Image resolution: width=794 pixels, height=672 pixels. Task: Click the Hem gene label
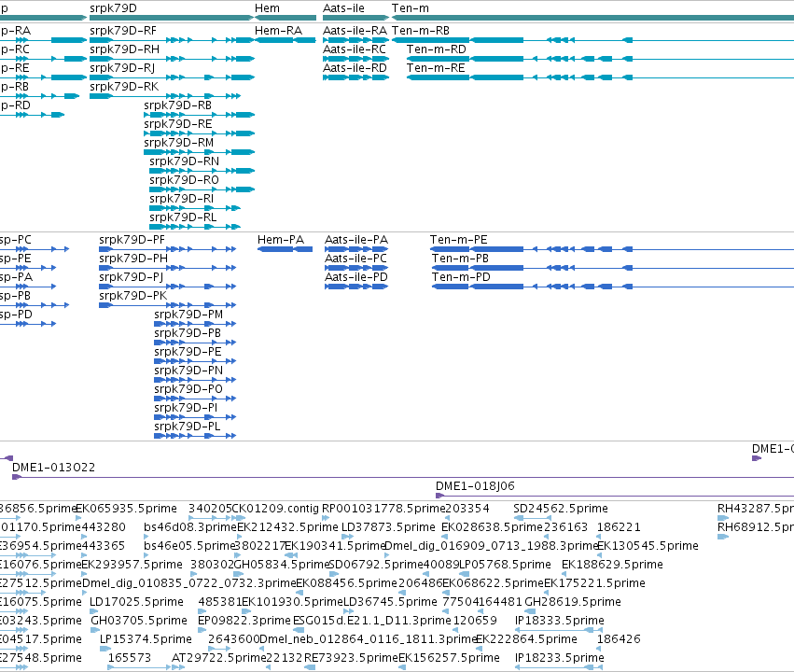(267, 8)
